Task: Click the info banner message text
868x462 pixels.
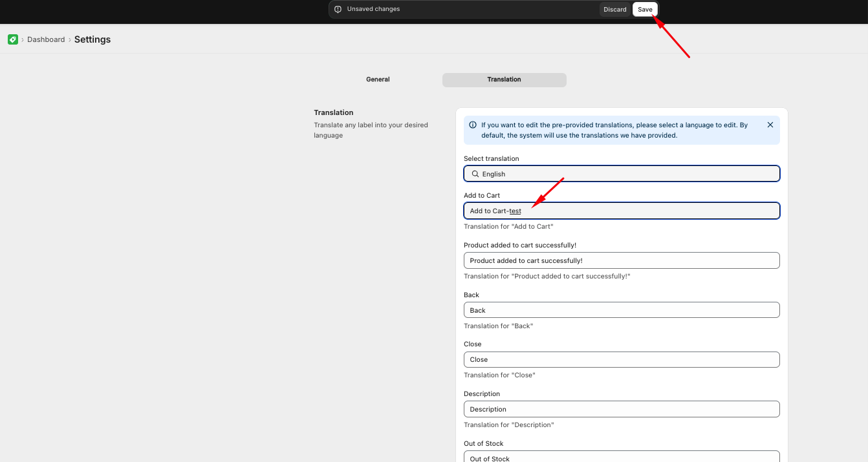Action: tap(614, 130)
